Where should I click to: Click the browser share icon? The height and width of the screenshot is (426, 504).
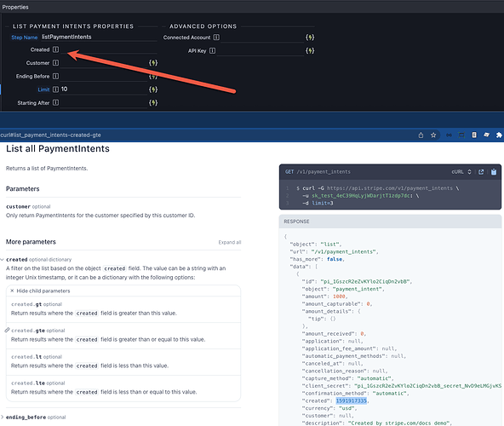click(x=421, y=135)
